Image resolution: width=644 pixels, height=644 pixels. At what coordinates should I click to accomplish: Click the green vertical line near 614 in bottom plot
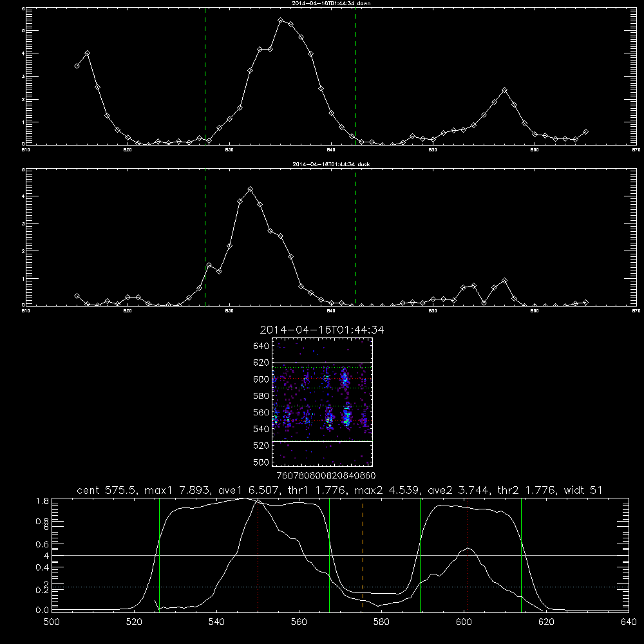coord(521,554)
